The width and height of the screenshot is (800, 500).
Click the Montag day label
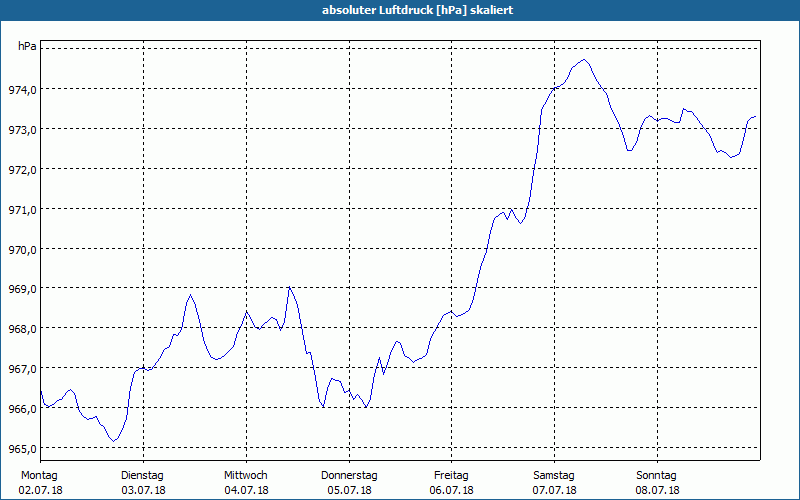[39, 476]
